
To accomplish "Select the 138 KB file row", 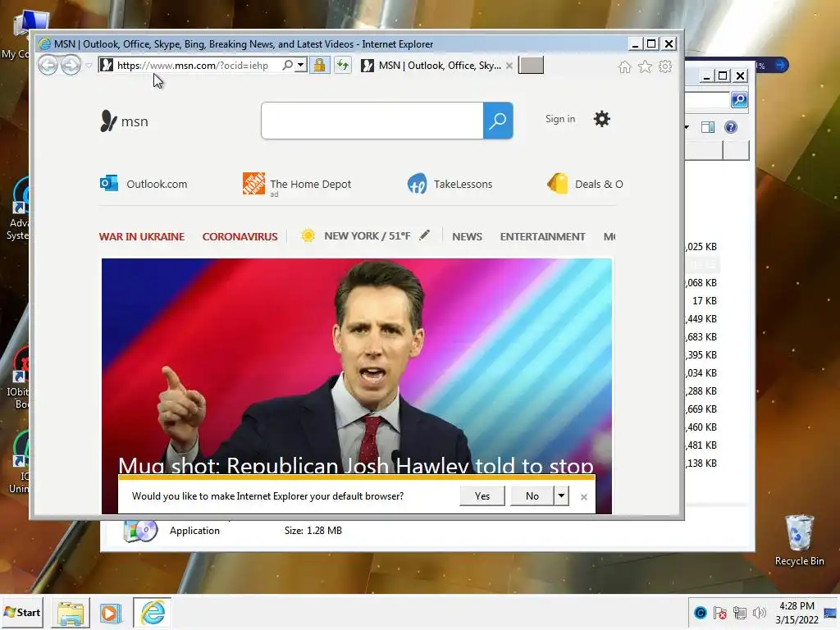I will pos(702,463).
